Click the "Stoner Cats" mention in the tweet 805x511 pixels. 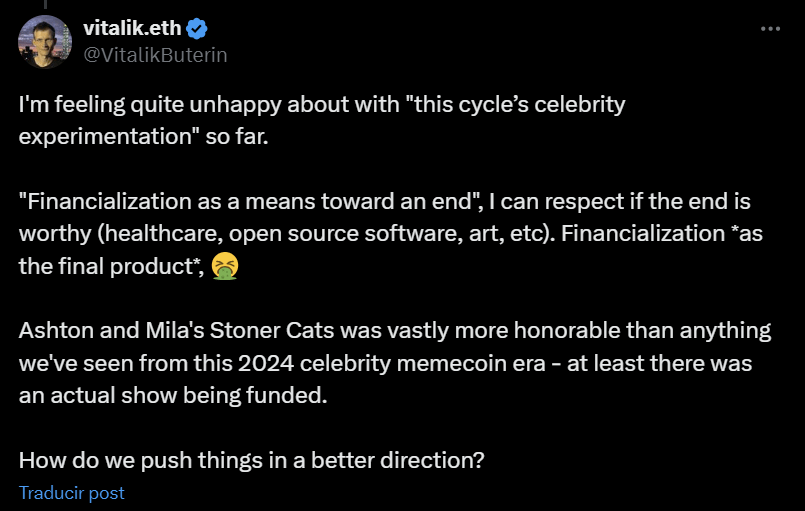tap(272, 330)
